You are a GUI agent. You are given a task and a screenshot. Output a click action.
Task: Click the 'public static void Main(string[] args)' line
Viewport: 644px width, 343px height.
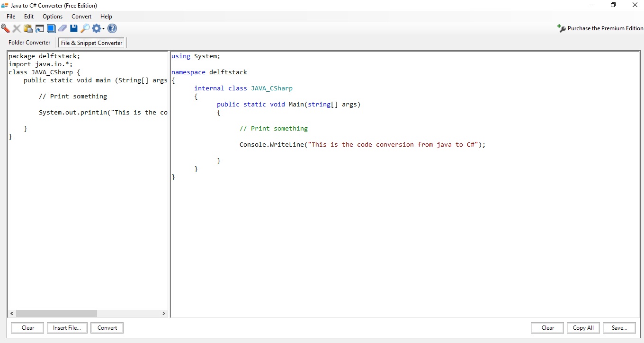(289, 104)
